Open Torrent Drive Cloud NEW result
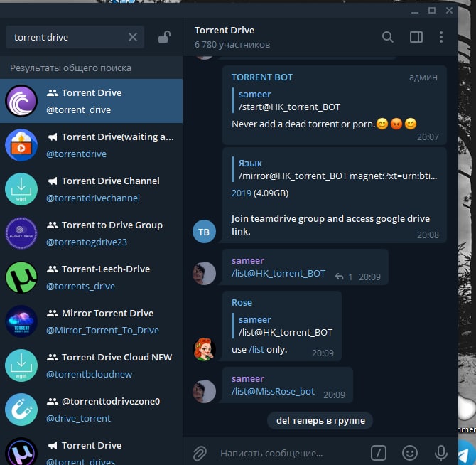This screenshot has width=476, height=465. click(x=91, y=365)
